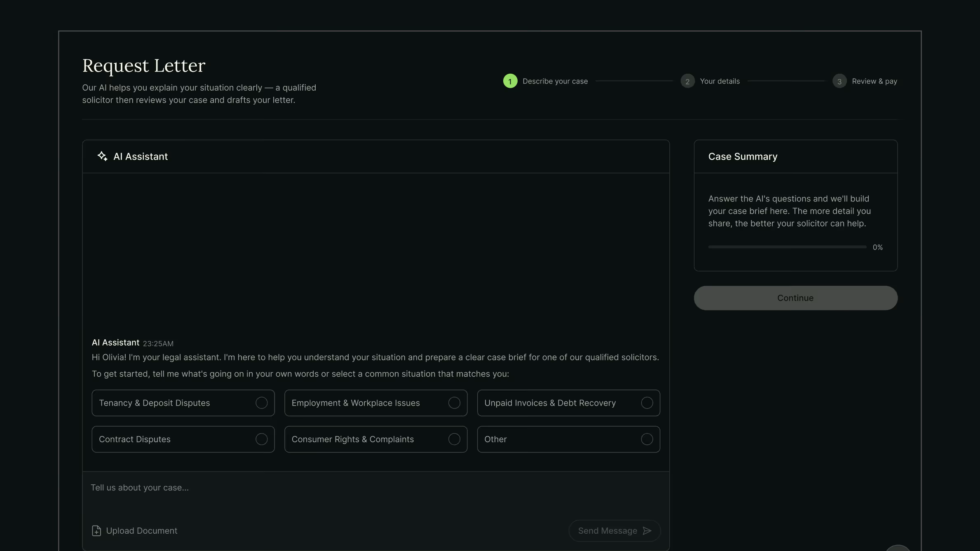Click step 3 circle indicator
The image size is (980, 551).
[x=839, y=81]
